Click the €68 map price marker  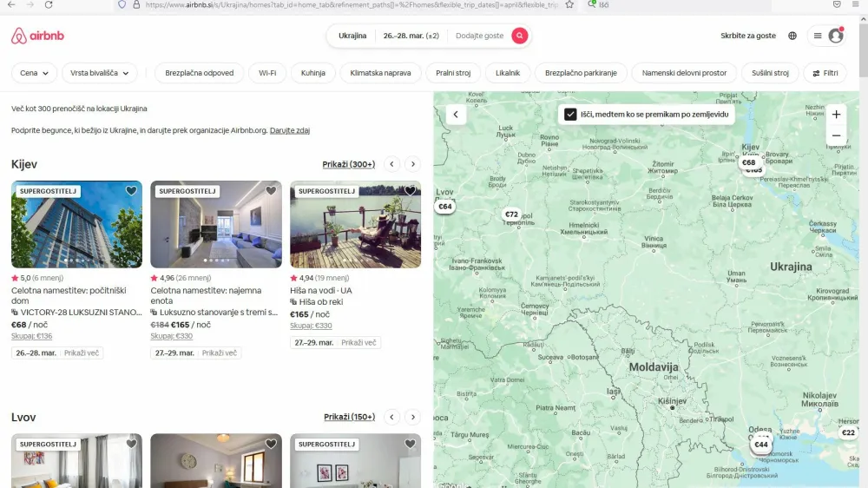tap(748, 162)
